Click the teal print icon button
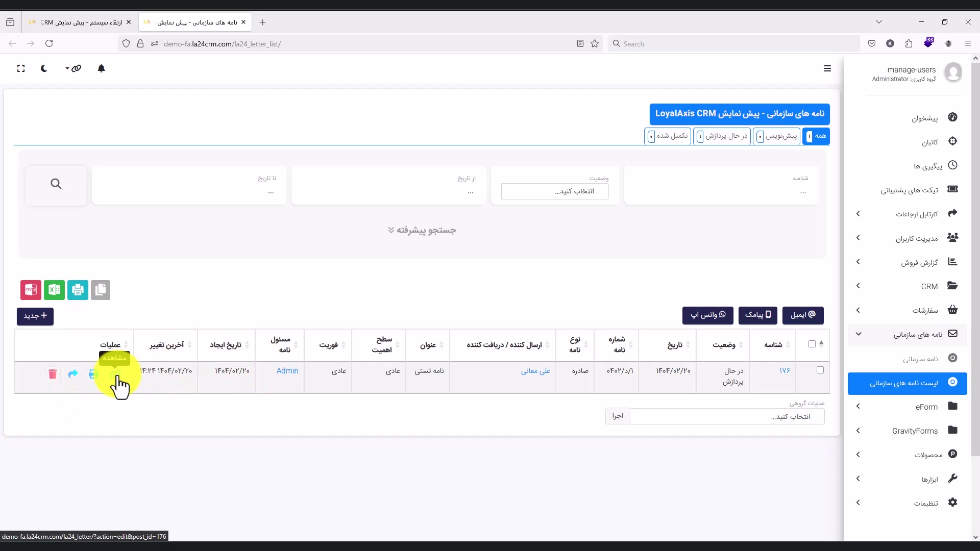 point(78,290)
